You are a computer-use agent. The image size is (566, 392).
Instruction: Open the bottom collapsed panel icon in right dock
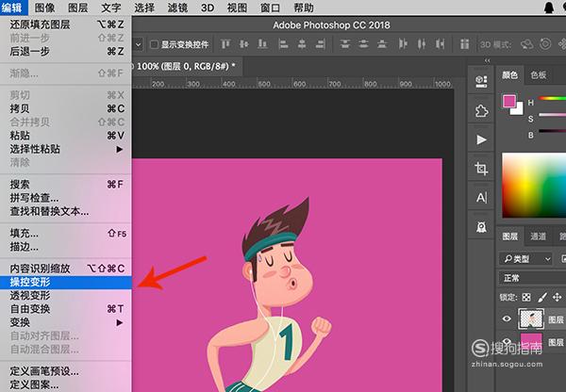tap(481, 227)
